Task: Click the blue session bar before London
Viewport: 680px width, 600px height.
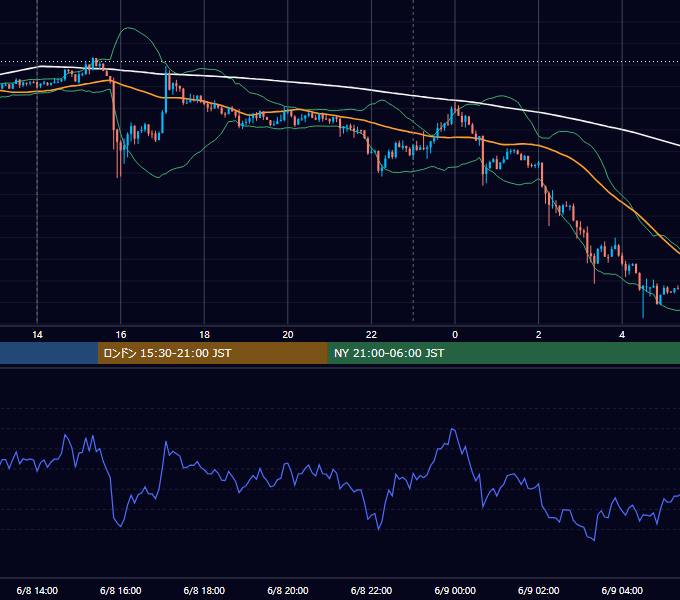Action: tap(49, 353)
